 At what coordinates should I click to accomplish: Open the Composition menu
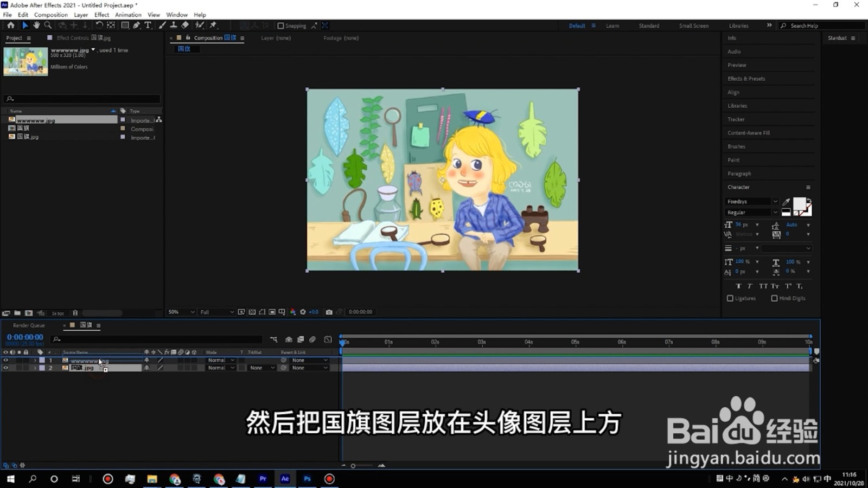pos(51,15)
